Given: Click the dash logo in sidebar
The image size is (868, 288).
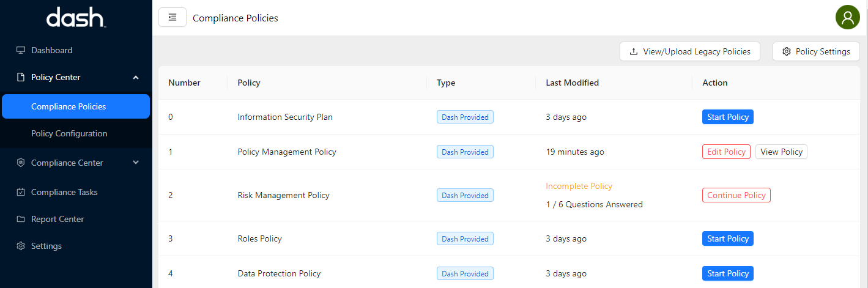Looking at the screenshot, I should 76,18.
